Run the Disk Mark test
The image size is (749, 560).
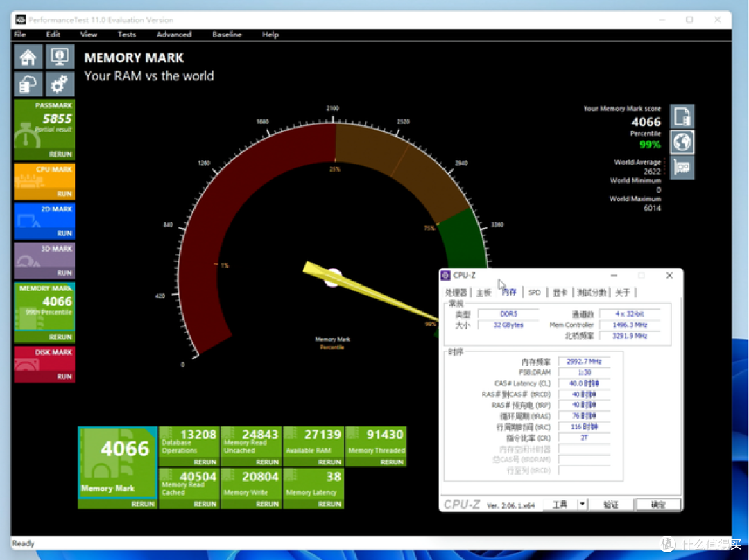pyautogui.click(x=64, y=376)
